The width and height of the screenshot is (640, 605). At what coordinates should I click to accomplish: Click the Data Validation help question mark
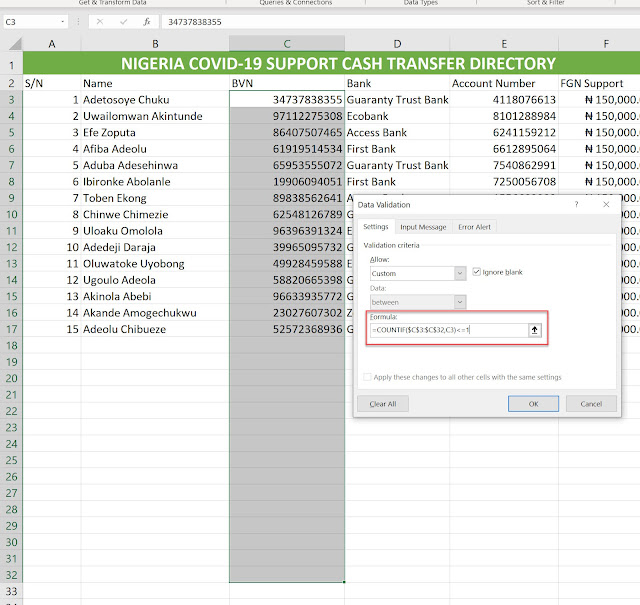click(x=576, y=205)
